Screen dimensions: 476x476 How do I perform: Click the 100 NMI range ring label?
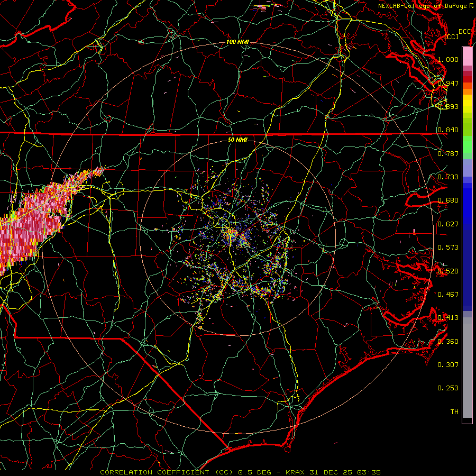237,42
